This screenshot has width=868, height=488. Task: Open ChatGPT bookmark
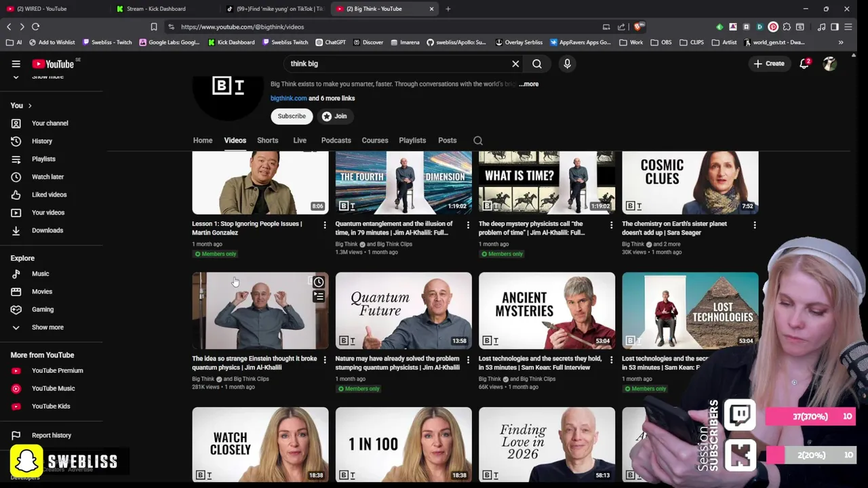[x=330, y=42]
